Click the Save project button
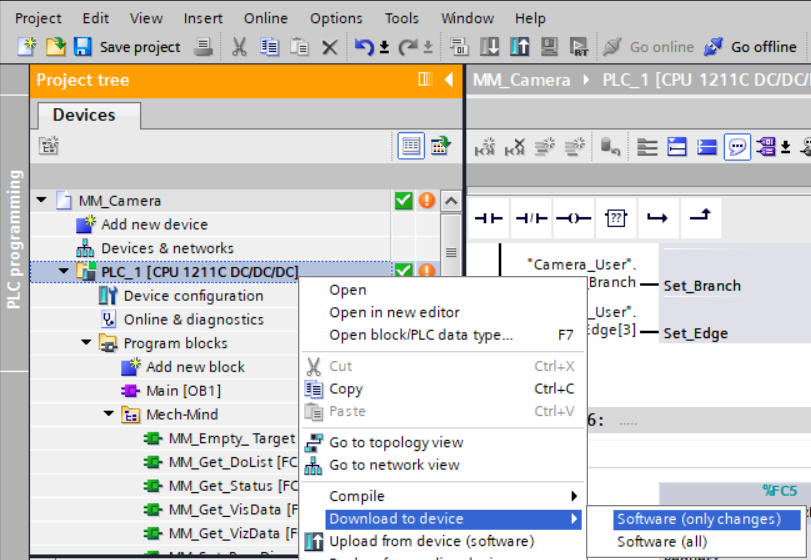The width and height of the screenshot is (811, 560). tap(127, 47)
